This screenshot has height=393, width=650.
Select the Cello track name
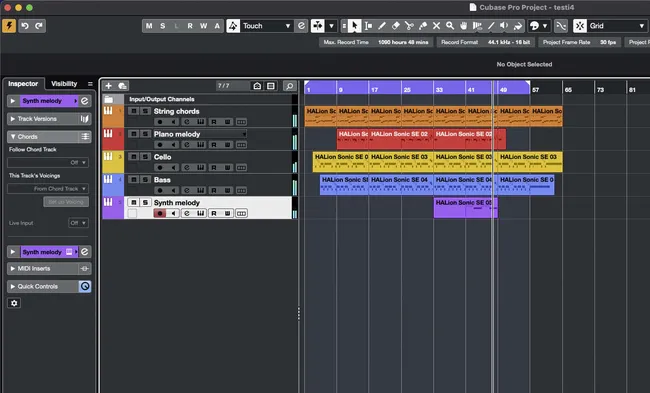pos(162,157)
